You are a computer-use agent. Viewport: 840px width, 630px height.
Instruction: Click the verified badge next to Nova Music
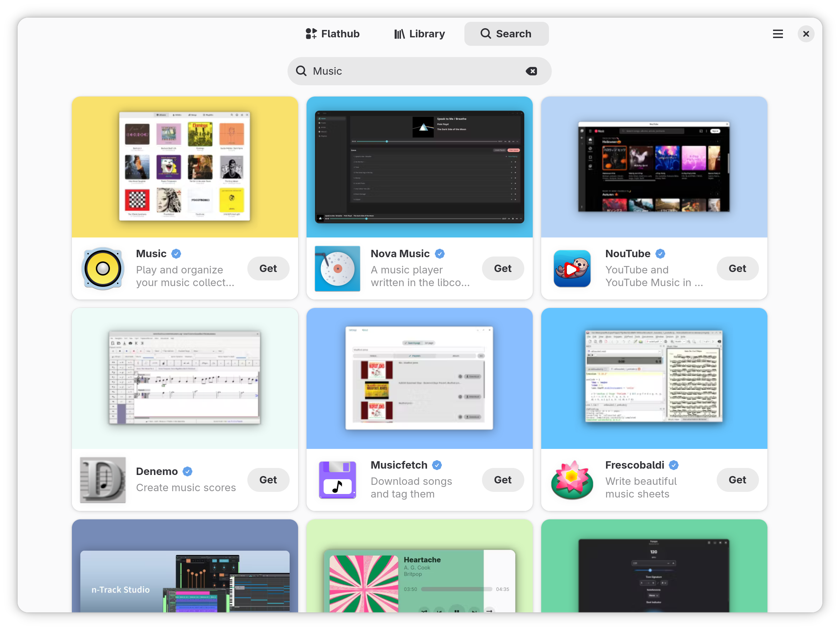tap(440, 253)
